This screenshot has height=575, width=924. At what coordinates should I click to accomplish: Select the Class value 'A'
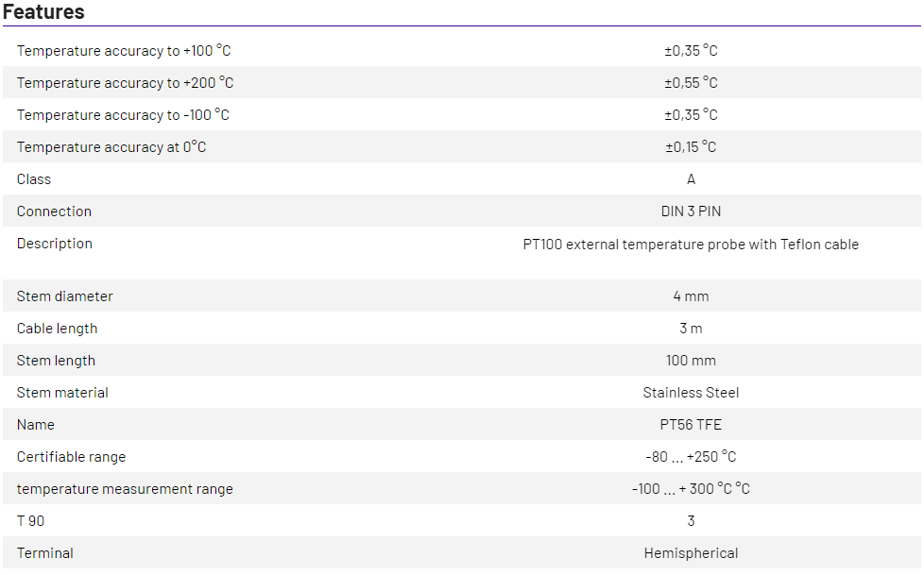coord(691,179)
